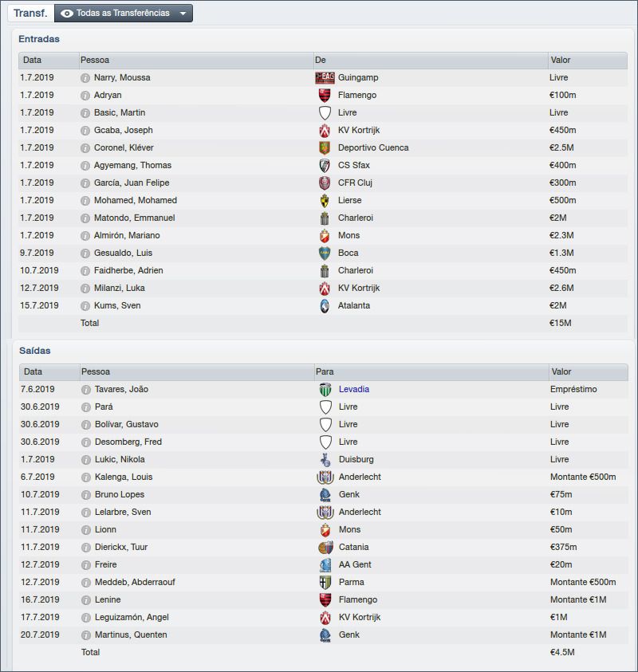Click eye icon in the transfers filter

[67, 14]
